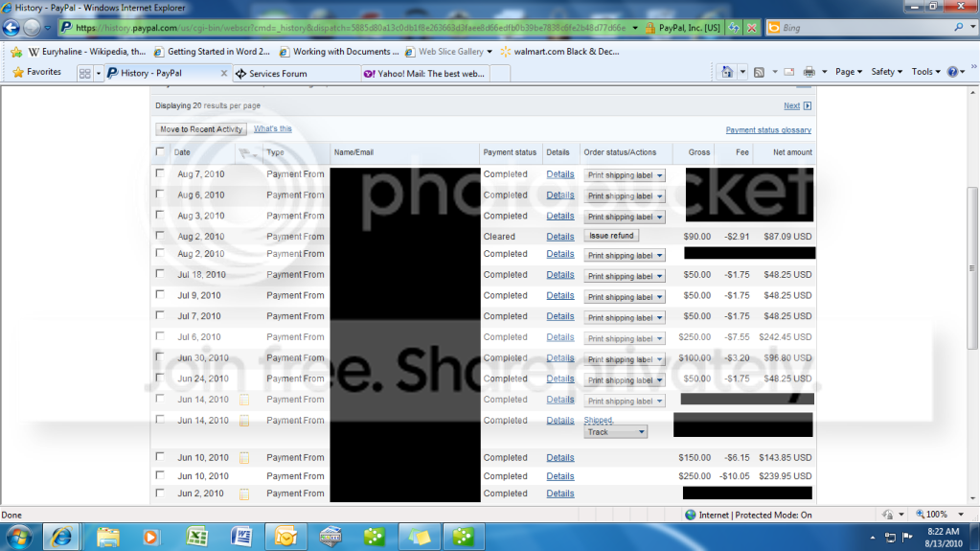980x551 pixels.
Task: Click the Bing search magnifier icon
Action: pos(958,28)
